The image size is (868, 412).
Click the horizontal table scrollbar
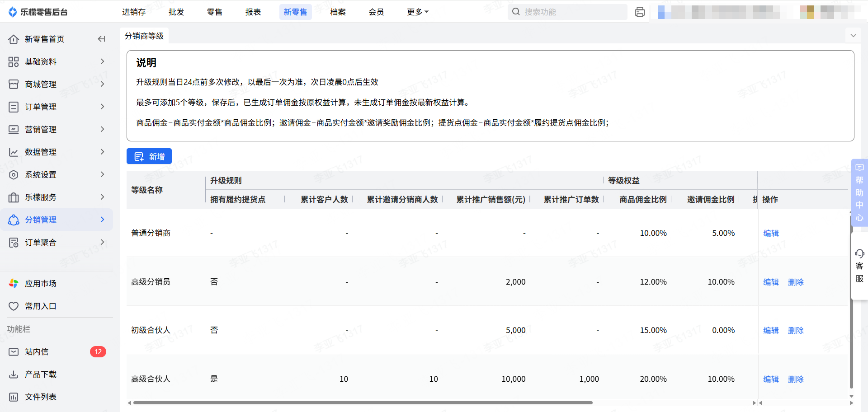pos(362,403)
